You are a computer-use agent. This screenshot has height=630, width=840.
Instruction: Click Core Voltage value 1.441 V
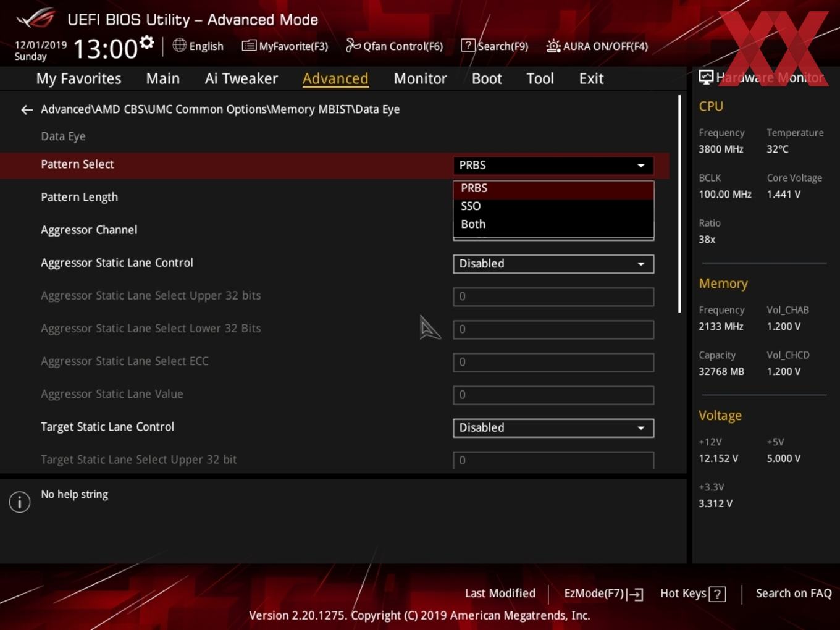pos(784,195)
